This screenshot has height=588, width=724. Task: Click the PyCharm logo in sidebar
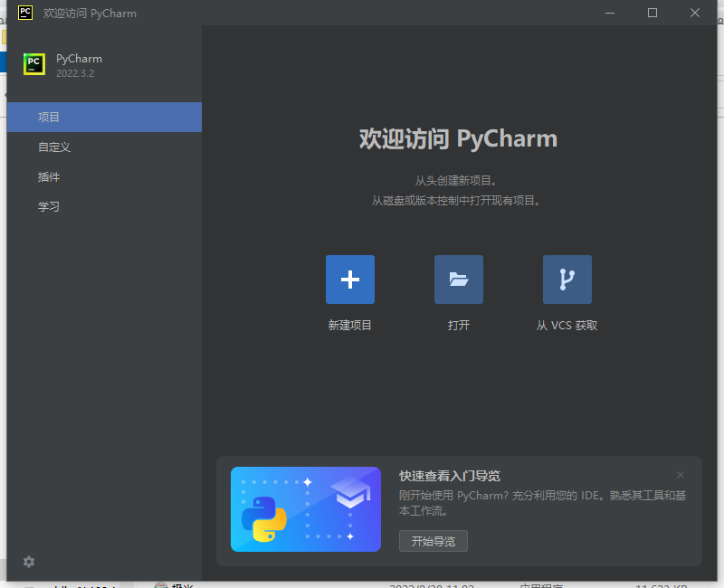pos(34,63)
